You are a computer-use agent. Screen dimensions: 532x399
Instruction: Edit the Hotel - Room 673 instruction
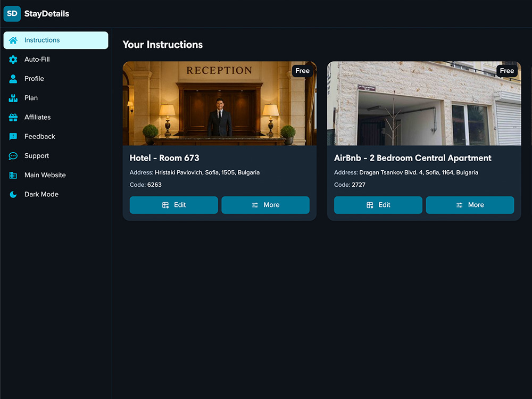pos(174,205)
